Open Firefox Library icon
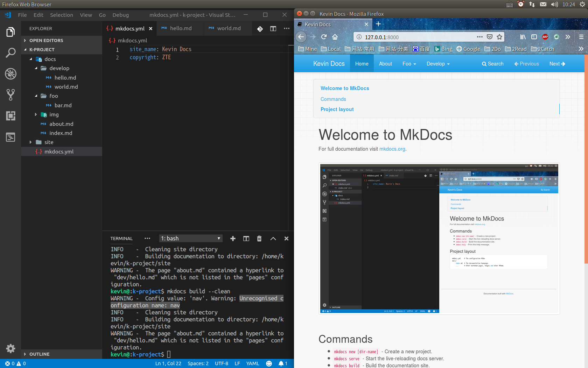Viewport: 588px width, 368px height. pos(523,37)
